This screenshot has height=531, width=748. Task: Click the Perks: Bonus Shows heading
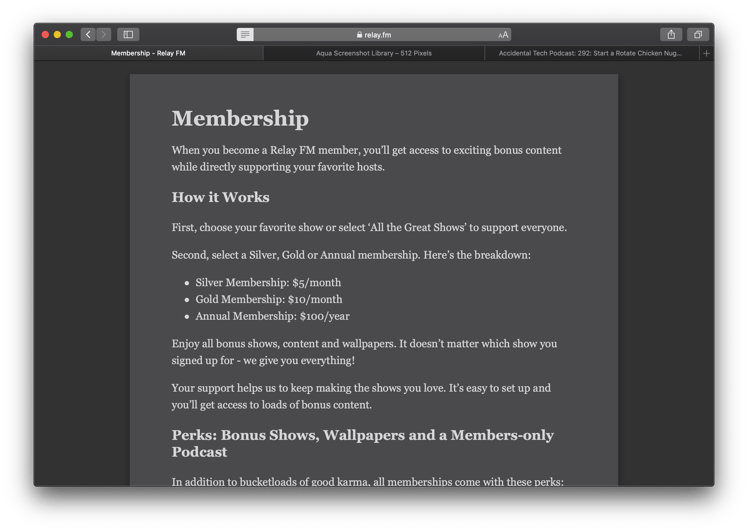[x=363, y=443]
